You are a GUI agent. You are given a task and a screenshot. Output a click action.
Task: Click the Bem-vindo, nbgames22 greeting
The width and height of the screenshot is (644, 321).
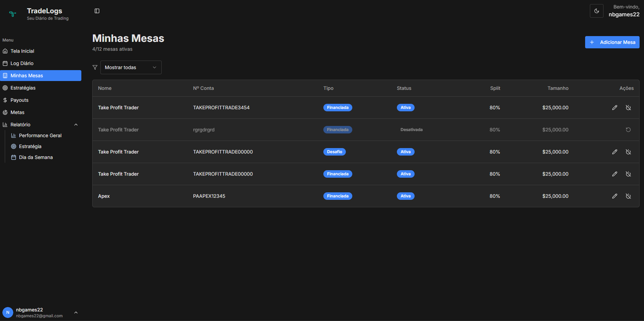coord(624,11)
